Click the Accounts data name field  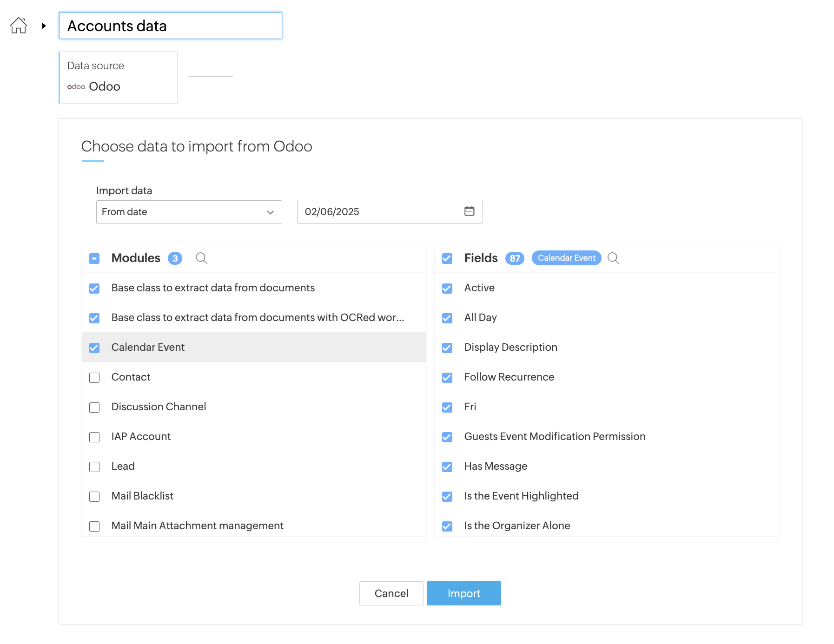click(x=170, y=26)
